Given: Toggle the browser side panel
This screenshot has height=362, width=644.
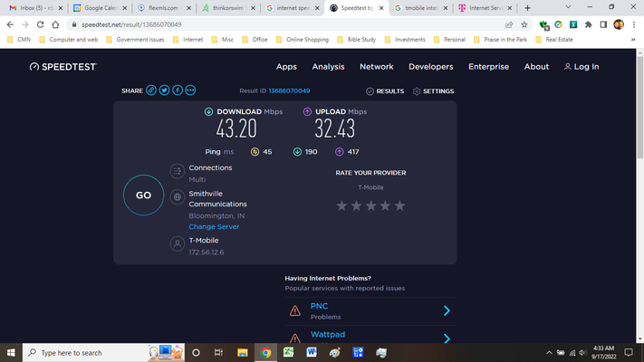Looking at the screenshot, I should (603, 24).
